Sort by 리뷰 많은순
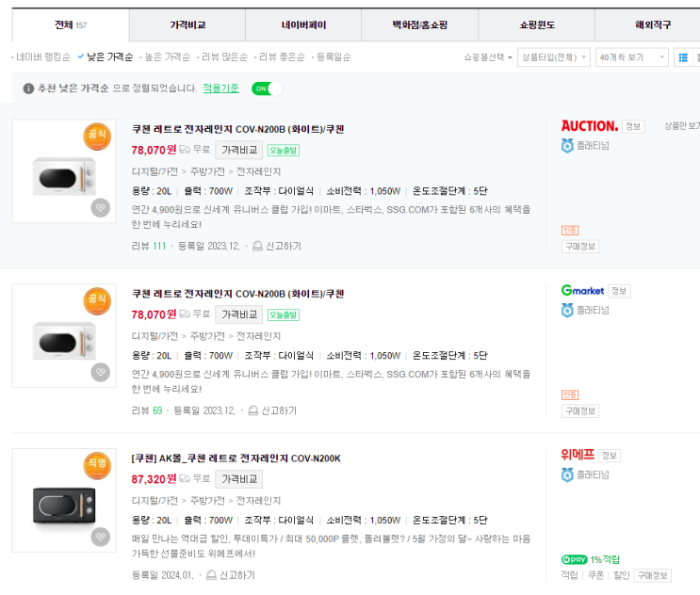This screenshot has height=595, width=700. (x=224, y=57)
